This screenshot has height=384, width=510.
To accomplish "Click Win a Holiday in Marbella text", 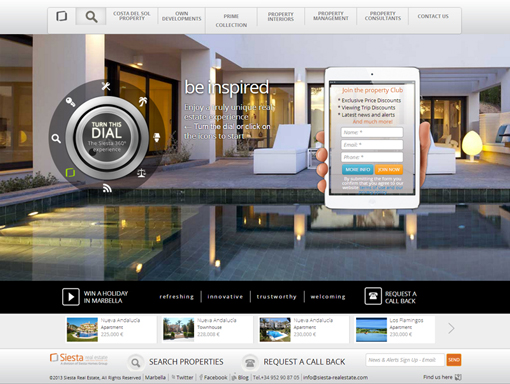I will pos(106,297).
